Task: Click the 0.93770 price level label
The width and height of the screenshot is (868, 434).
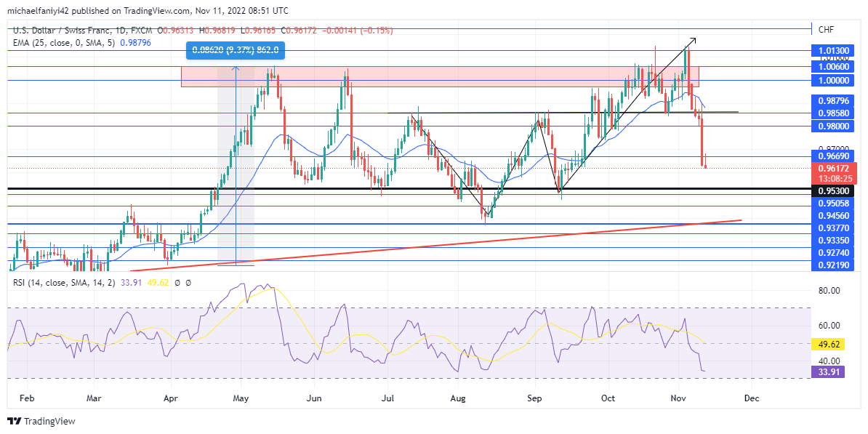Action: point(833,228)
